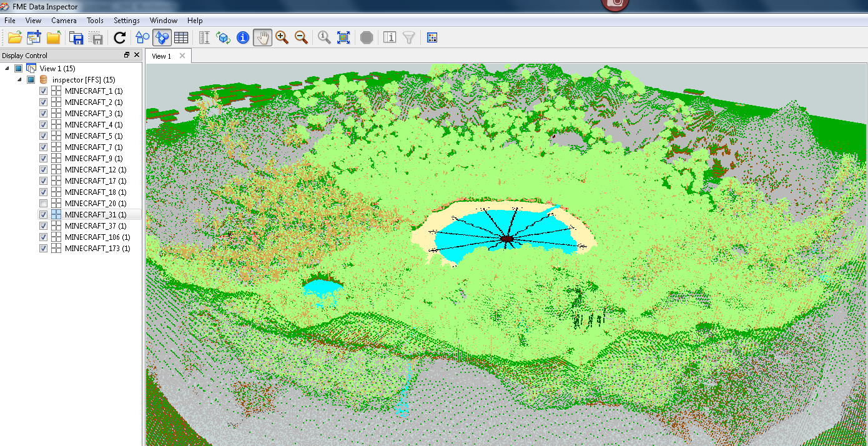This screenshot has width=868, height=446.
Task: Click the database icon beside inspector [FFS]
Action: click(x=44, y=79)
